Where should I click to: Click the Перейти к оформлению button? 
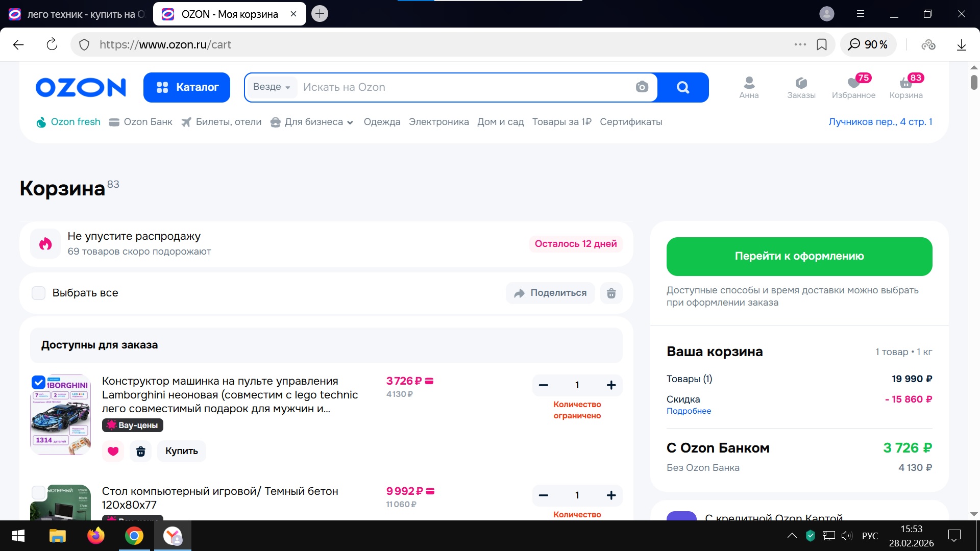(799, 256)
